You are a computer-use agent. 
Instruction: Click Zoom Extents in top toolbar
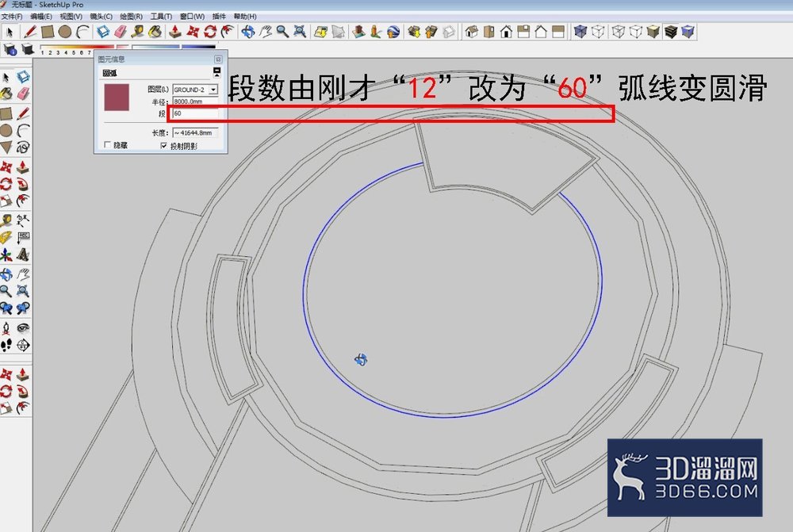300,32
